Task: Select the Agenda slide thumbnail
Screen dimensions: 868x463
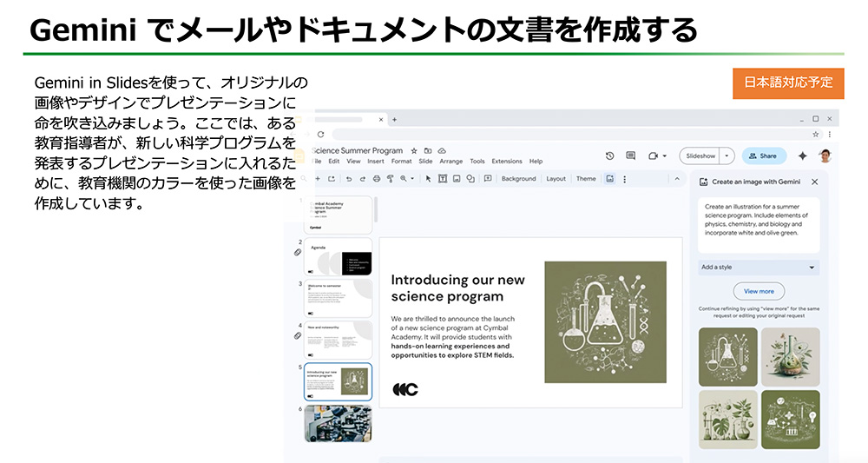Action: [339, 257]
